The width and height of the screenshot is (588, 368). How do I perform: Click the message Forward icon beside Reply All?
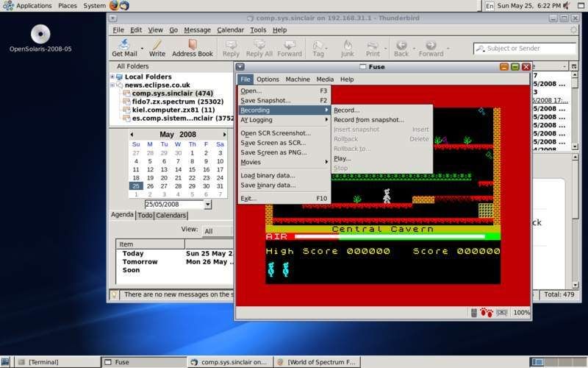coord(290,45)
